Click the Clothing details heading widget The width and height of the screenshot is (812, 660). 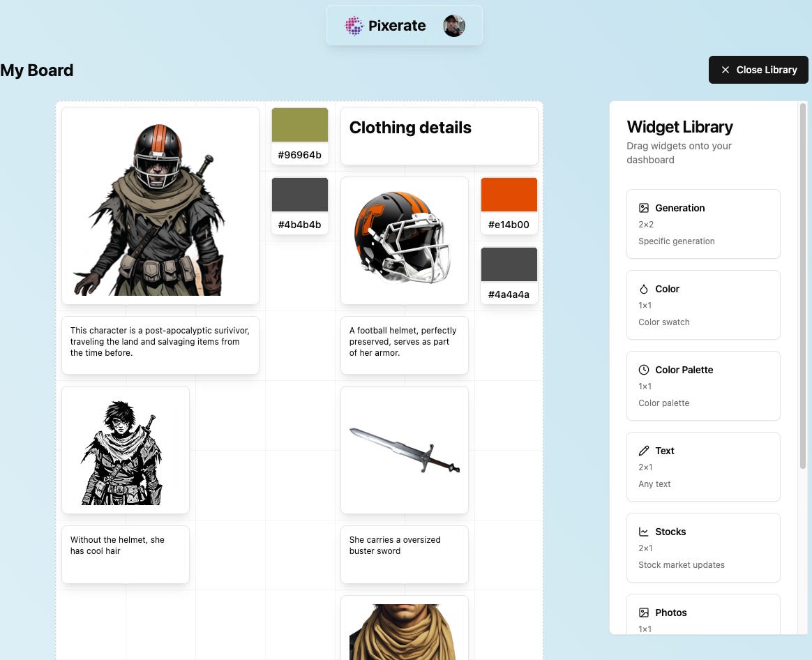tap(439, 136)
